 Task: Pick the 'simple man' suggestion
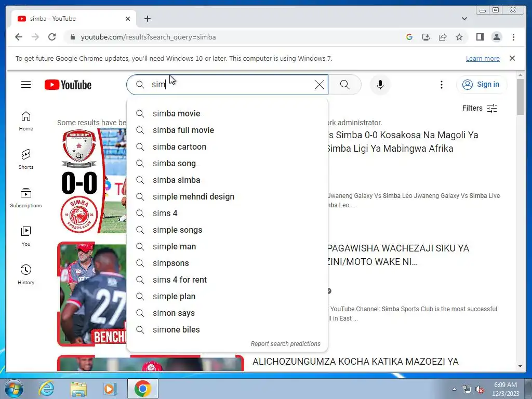pos(227,246)
